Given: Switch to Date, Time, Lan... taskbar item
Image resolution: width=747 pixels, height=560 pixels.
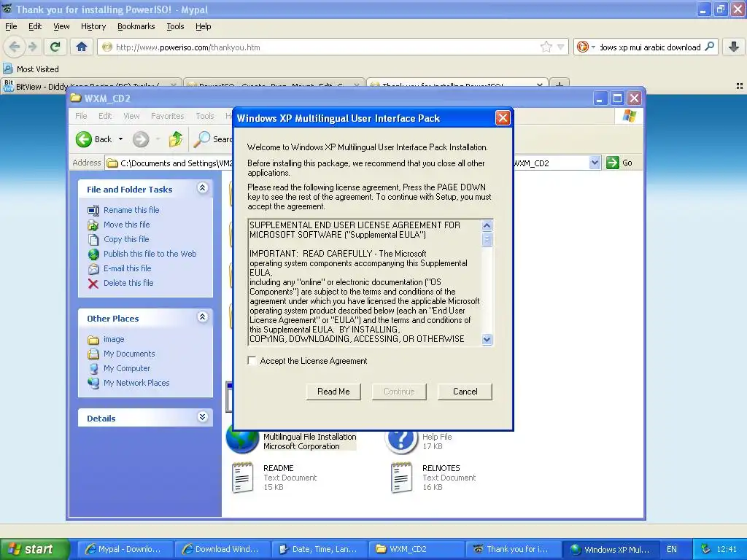Looking at the screenshot, I should pyautogui.click(x=319, y=549).
